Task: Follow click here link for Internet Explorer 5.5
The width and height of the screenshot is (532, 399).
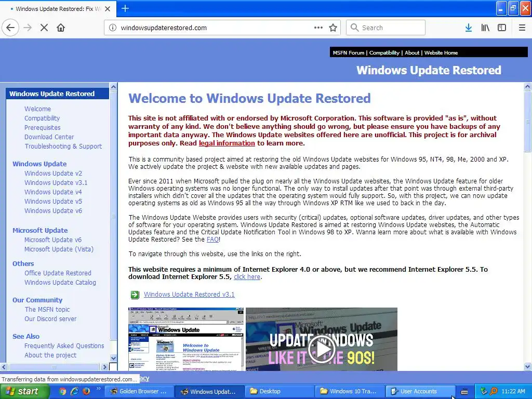Action: point(247,277)
